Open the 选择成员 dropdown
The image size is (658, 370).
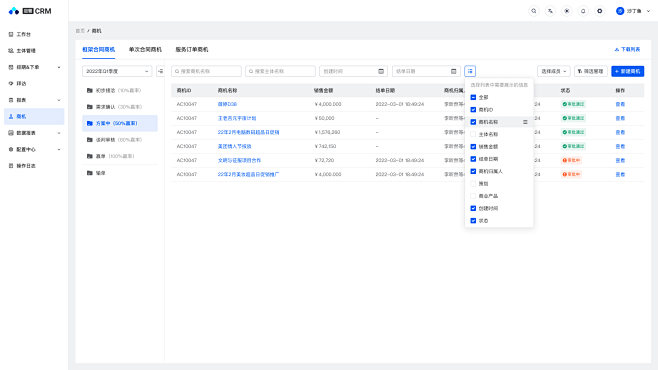[x=554, y=71]
